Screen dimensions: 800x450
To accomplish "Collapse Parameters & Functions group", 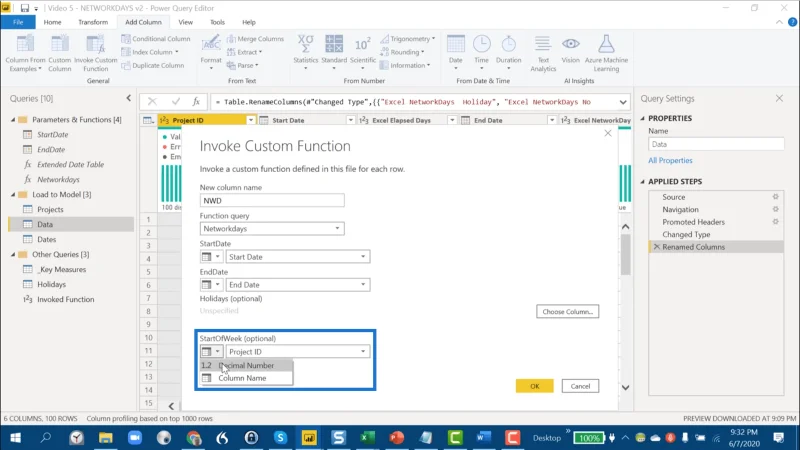I will [13, 119].
